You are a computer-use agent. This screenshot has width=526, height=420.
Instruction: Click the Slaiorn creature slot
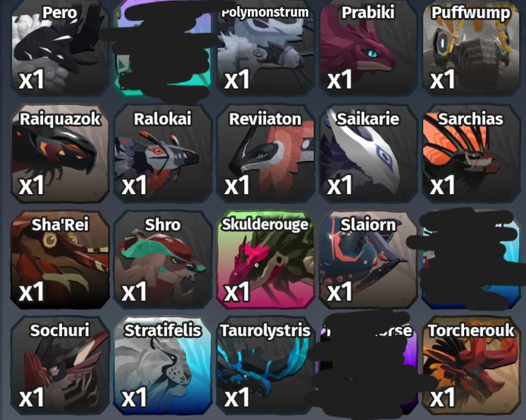pyautogui.click(x=368, y=259)
